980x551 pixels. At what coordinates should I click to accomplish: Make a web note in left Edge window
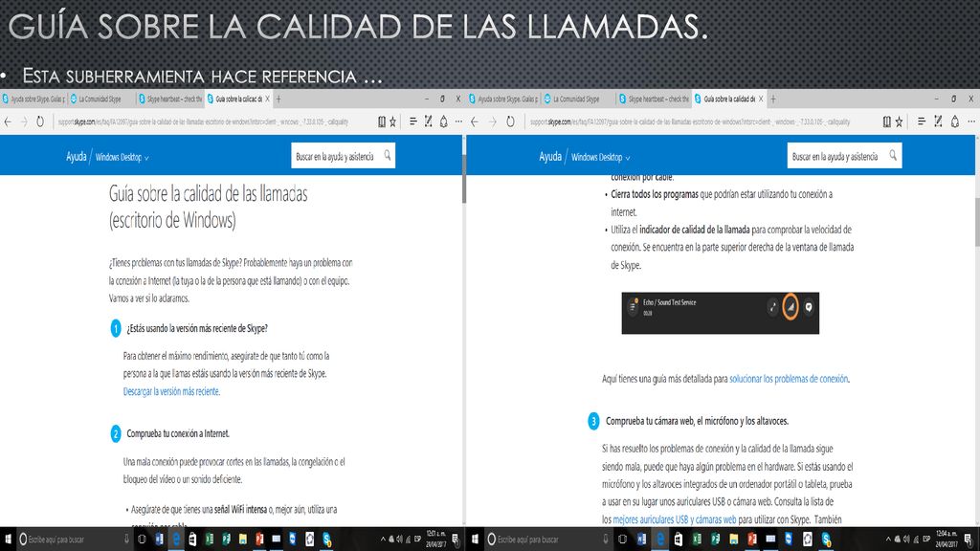click(x=428, y=121)
